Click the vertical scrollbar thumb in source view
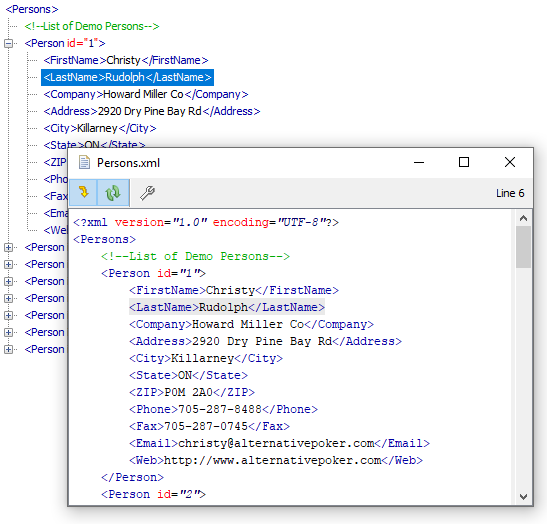 point(523,247)
